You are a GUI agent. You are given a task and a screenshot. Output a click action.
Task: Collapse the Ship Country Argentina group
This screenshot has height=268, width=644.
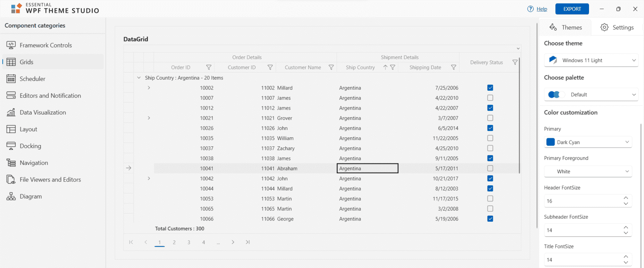pos(139,78)
